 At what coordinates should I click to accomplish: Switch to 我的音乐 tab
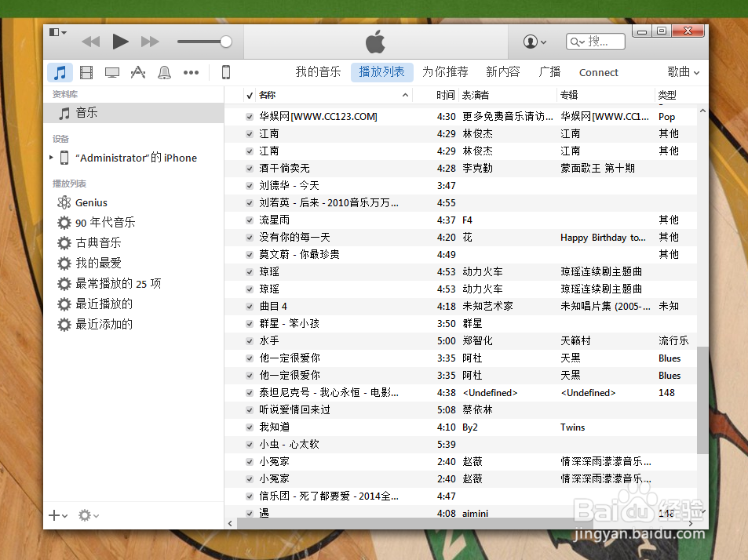click(318, 72)
